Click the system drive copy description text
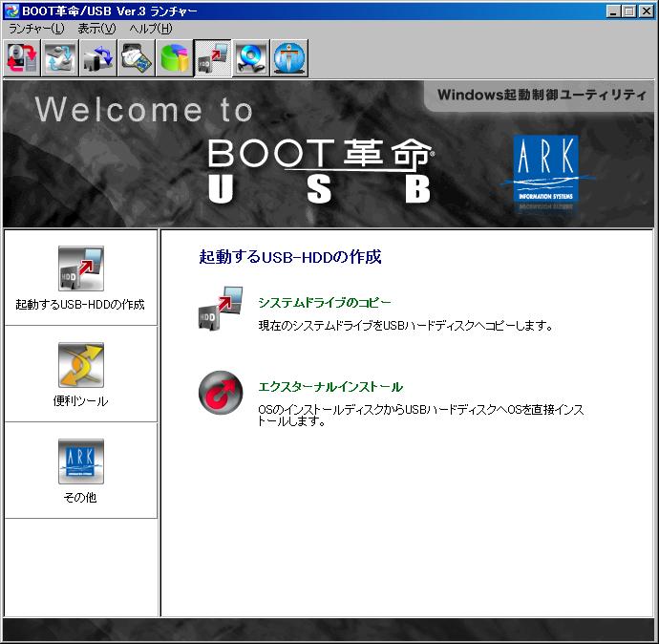This screenshot has height=644, width=659. 406,326
